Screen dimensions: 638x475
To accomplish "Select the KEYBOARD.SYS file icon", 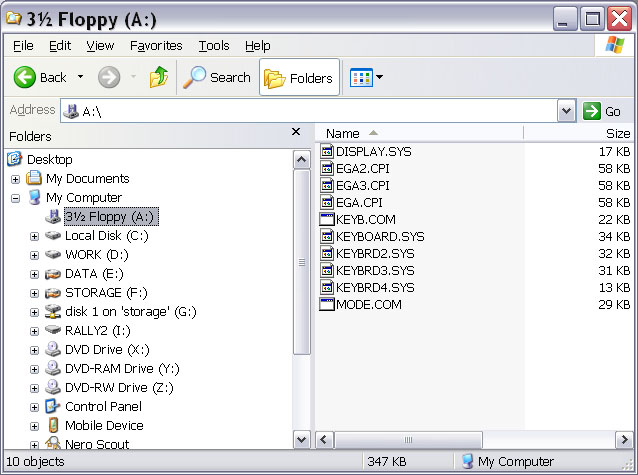I will coord(327,236).
